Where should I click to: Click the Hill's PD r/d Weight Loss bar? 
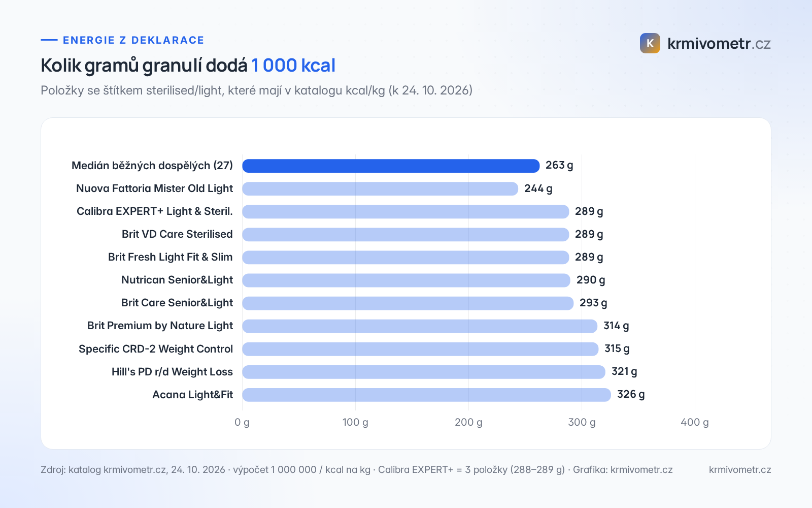pyautogui.click(x=424, y=372)
